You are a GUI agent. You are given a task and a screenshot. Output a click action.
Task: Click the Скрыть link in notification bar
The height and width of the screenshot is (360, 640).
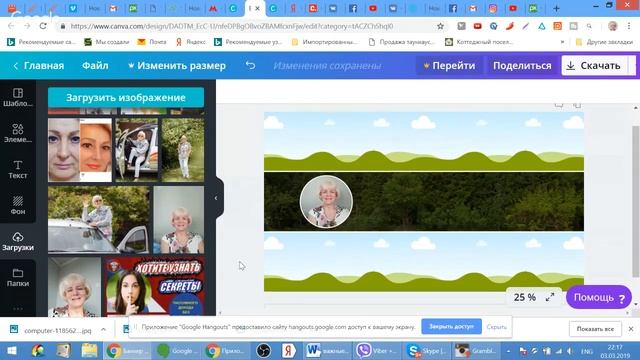coord(497,327)
